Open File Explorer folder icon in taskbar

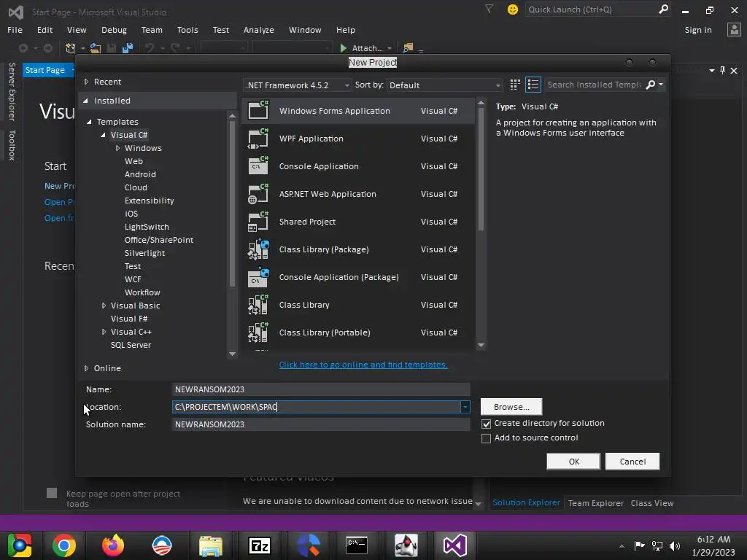point(211,545)
